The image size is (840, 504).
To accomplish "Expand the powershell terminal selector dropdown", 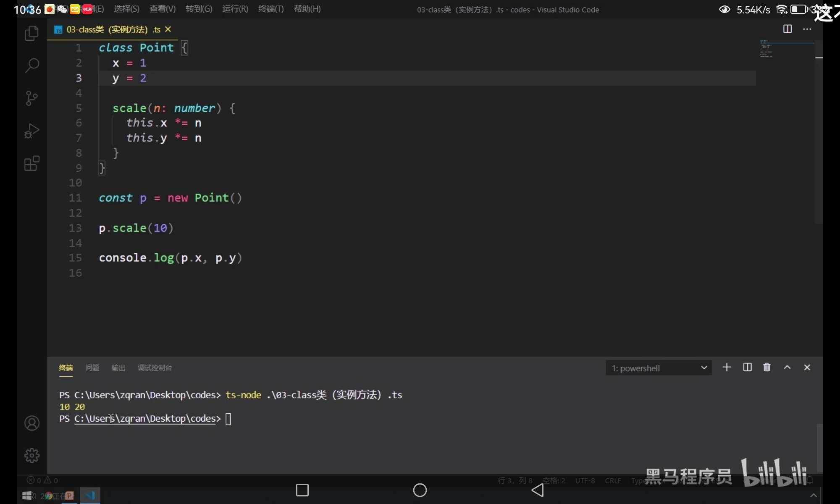I will [x=659, y=368].
